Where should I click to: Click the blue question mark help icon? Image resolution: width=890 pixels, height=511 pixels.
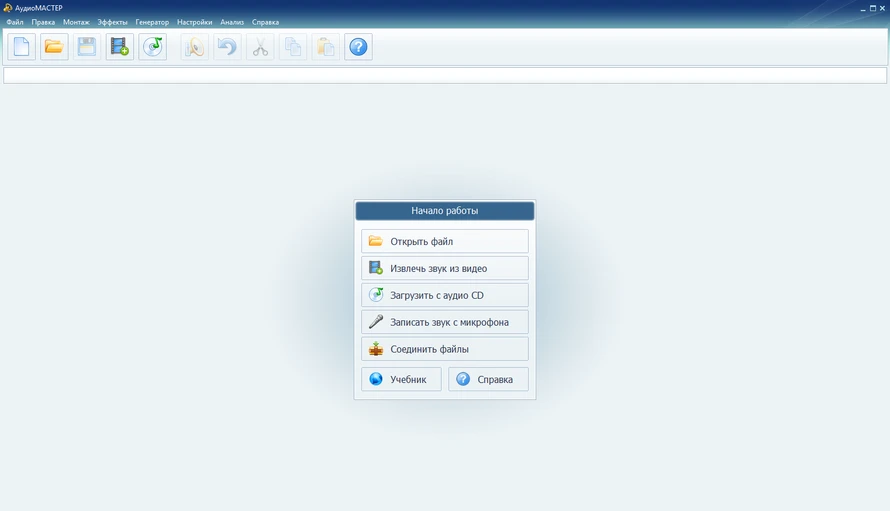[x=358, y=46]
